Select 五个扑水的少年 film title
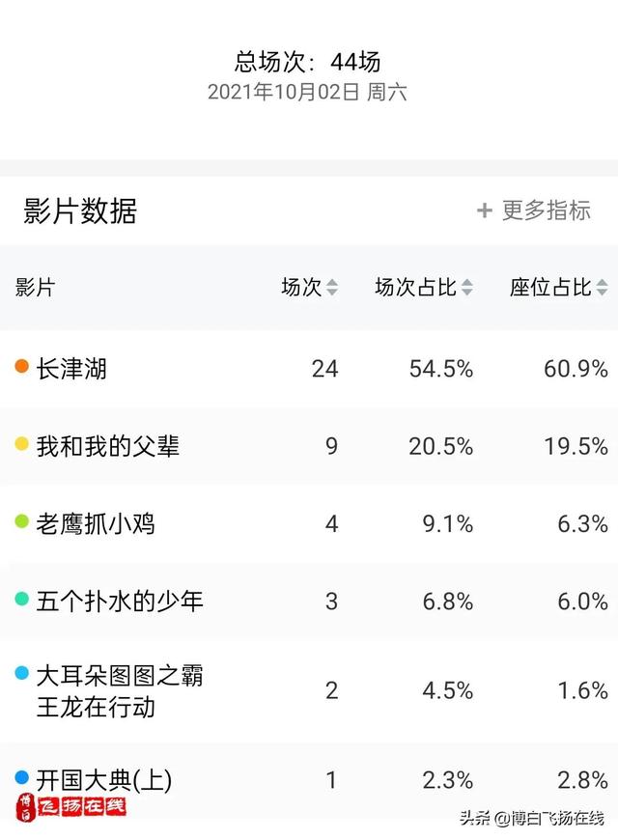 (x=120, y=602)
